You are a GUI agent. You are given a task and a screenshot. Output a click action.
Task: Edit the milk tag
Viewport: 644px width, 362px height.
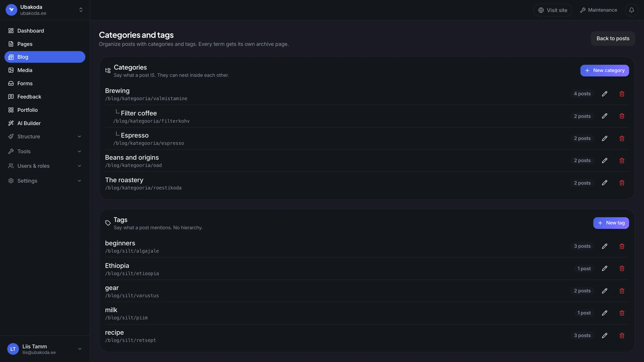(x=605, y=313)
